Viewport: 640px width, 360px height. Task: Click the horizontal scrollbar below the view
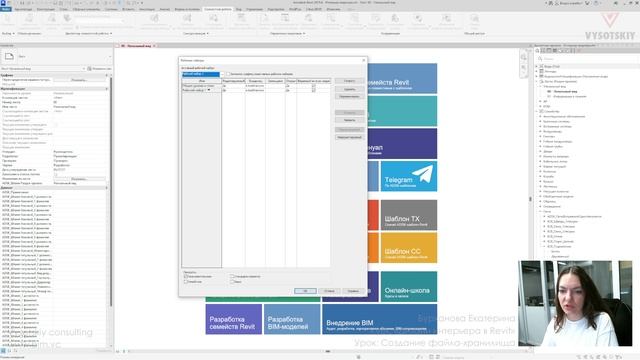[328, 351]
